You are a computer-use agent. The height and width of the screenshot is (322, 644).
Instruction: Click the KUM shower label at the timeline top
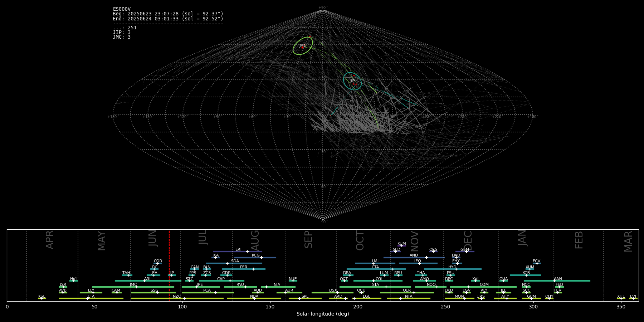(402, 244)
